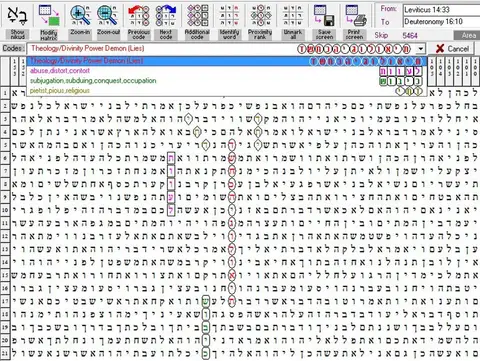Click the Area button
This screenshot has height=361, width=480.
[x=468, y=35]
